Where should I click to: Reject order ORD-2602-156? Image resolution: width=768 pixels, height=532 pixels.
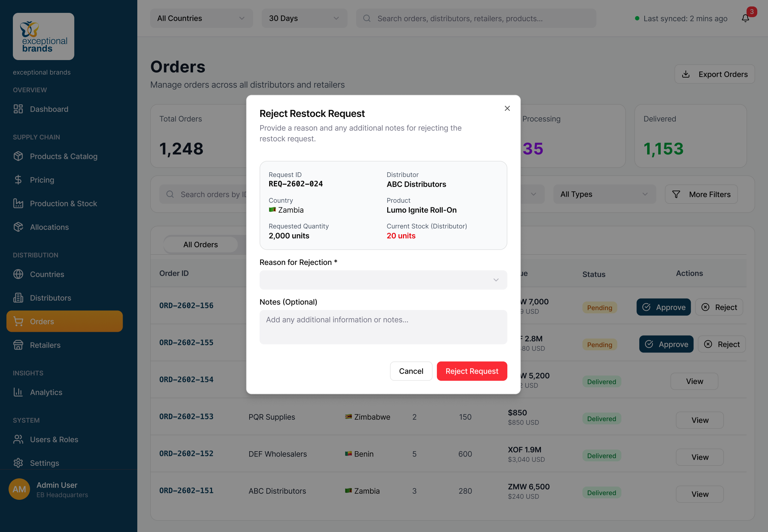(x=719, y=307)
